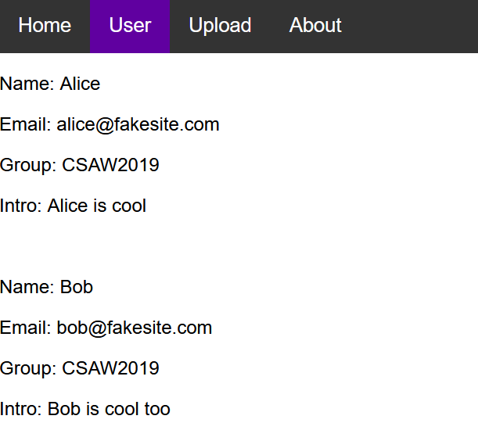Select the 'Bob is cool too' text
The image size is (478, 448).
click(109, 409)
